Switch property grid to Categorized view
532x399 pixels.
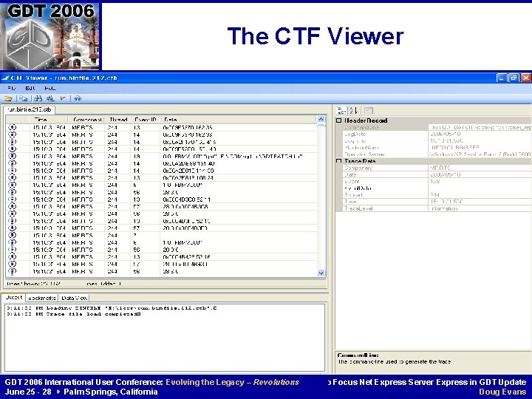pos(341,111)
